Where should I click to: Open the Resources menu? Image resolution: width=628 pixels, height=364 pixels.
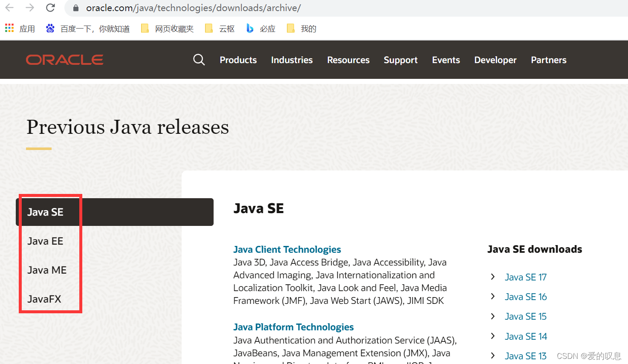tap(348, 60)
